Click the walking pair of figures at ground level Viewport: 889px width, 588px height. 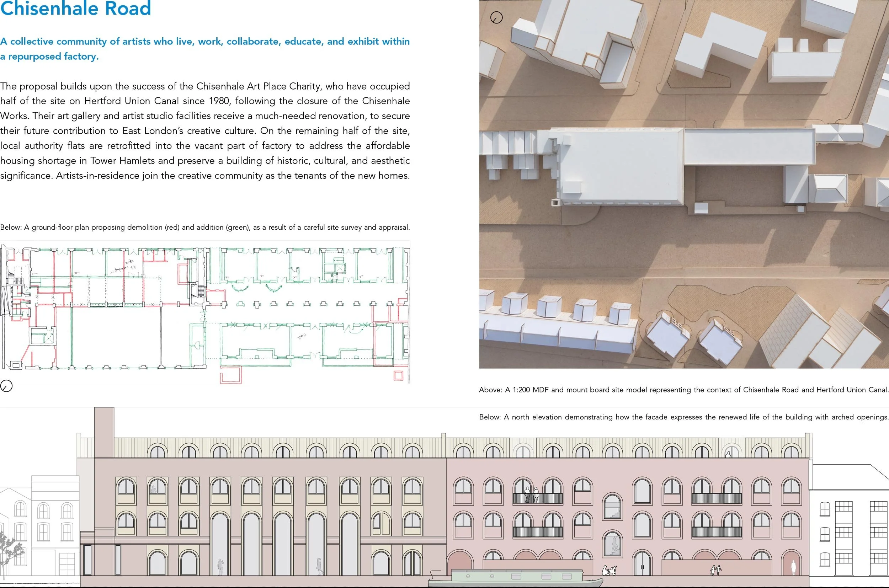point(716,570)
